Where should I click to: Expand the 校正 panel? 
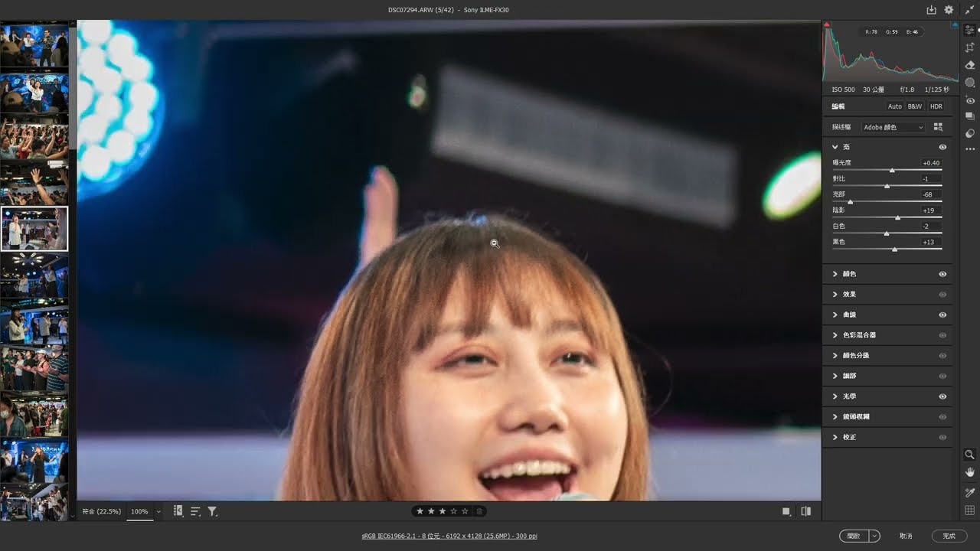click(x=835, y=437)
